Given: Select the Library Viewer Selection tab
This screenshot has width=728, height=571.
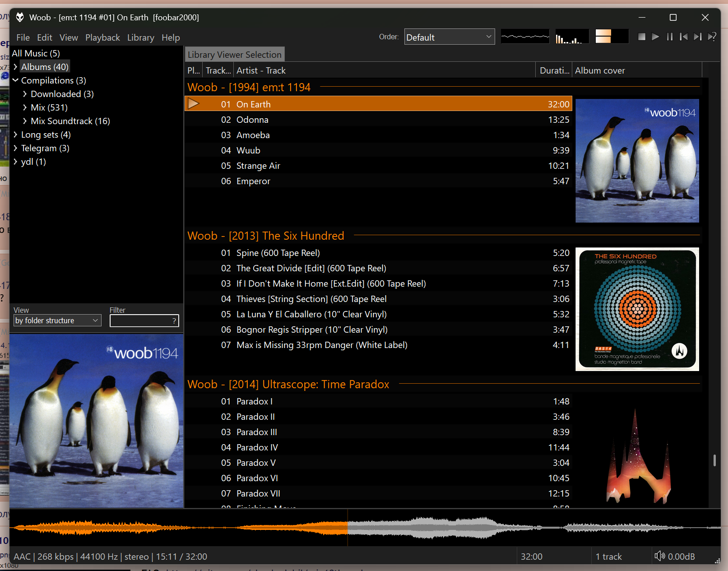Looking at the screenshot, I should click(235, 55).
